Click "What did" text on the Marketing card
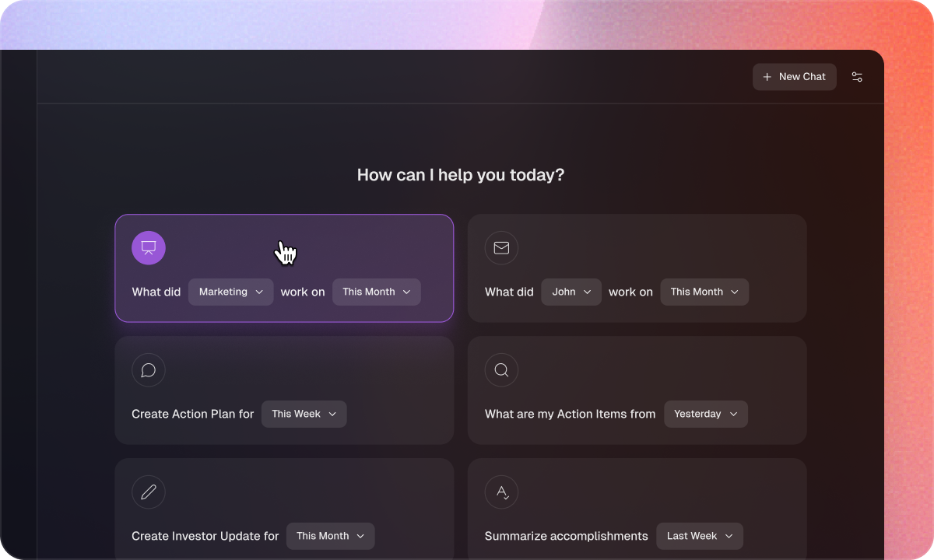This screenshot has height=560, width=934. coord(156,292)
